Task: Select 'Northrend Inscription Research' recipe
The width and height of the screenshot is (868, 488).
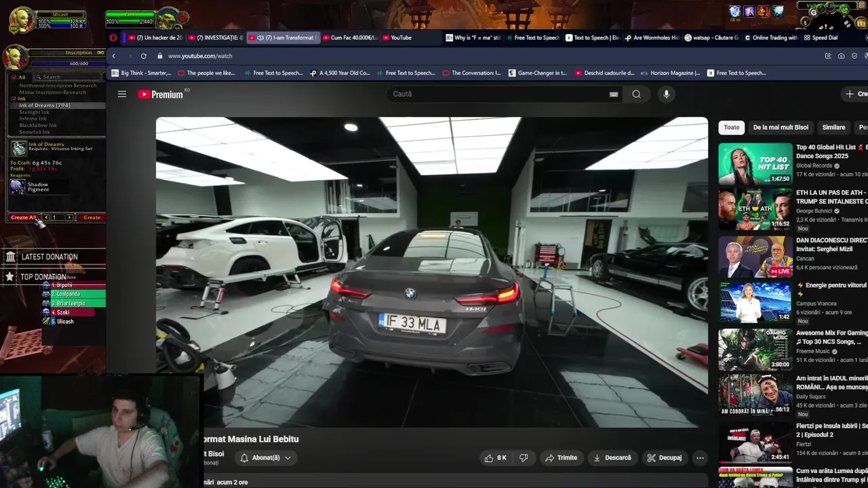Action: (x=58, y=86)
